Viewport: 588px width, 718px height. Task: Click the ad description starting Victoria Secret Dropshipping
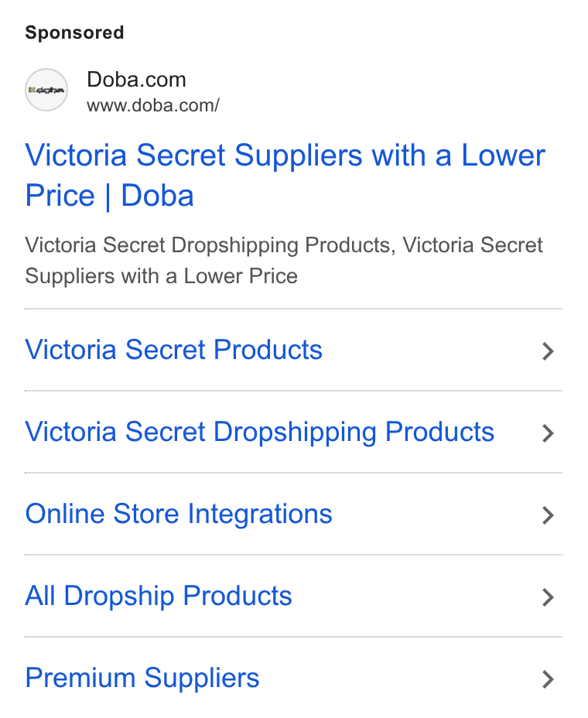coord(284,260)
